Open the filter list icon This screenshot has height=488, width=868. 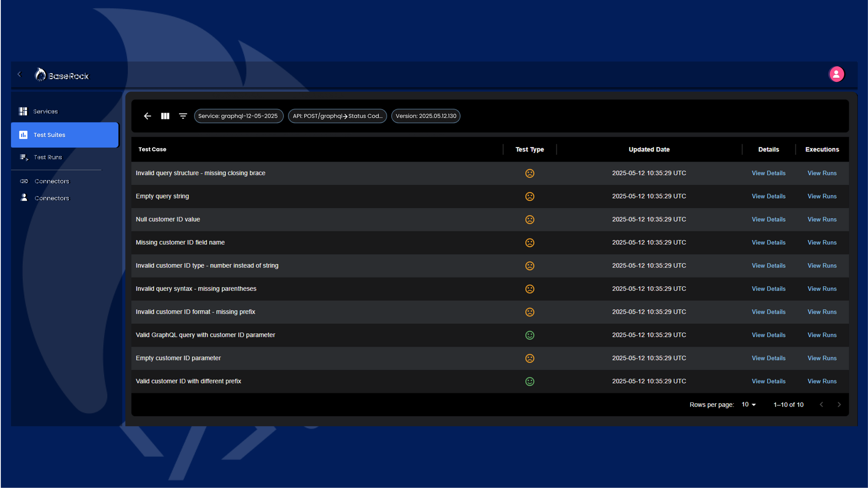[x=183, y=116]
